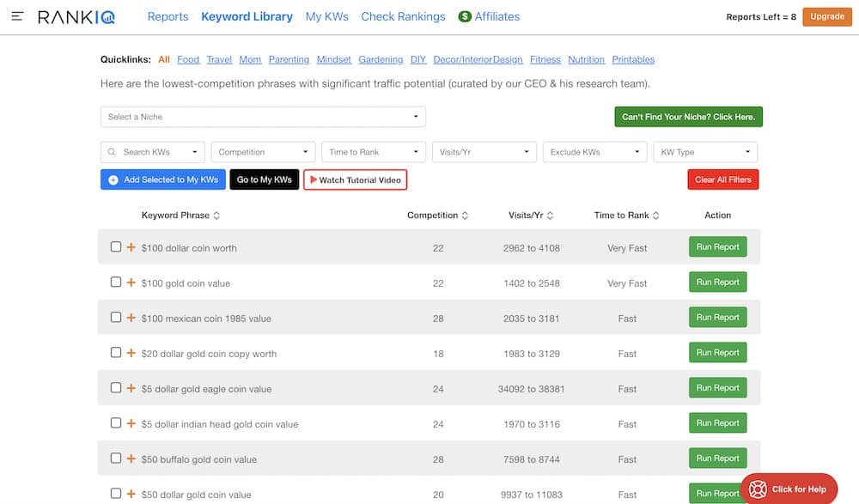The image size is (859, 504).
Task: Select the All quicklink
Action: tap(164, 59)
